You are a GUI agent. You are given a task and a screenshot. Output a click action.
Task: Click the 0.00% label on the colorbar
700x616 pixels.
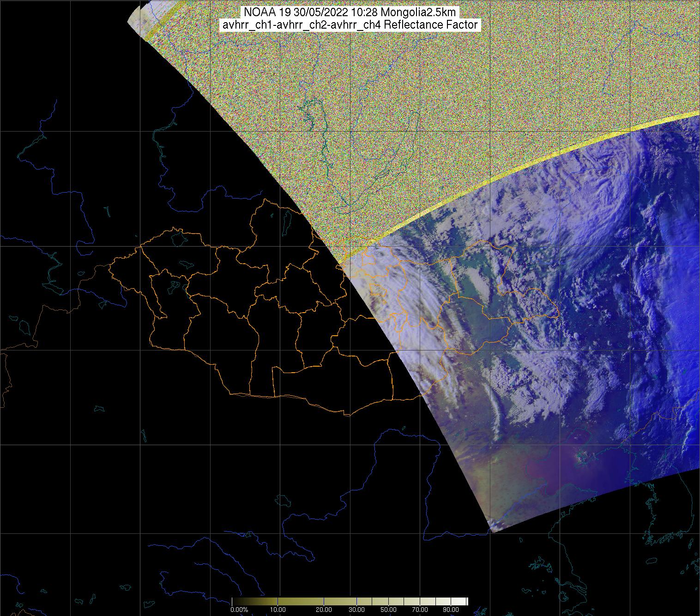239,610
